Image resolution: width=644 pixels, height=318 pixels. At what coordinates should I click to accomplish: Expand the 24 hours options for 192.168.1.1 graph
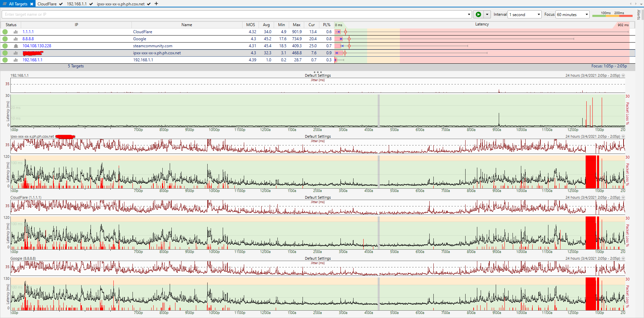(623, 75)
